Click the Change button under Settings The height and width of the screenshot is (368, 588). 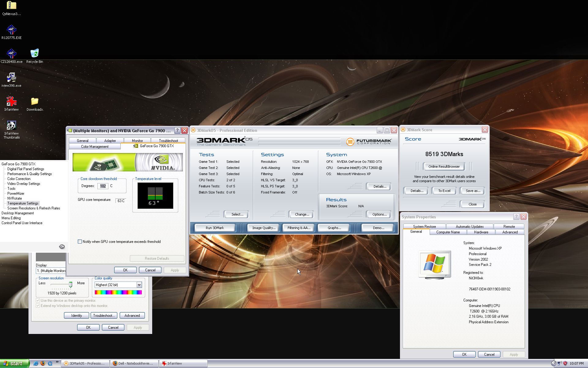tap(302, 214)
